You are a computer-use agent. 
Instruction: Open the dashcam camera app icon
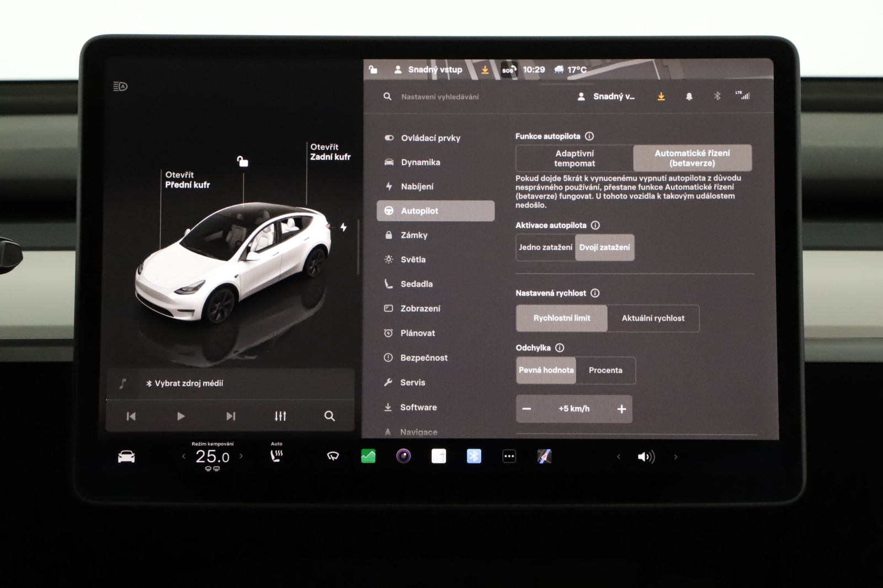[x=403, y=456]
